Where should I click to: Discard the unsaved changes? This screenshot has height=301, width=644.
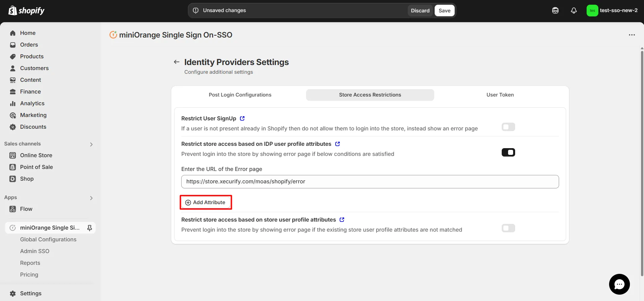click(x=420, y=11)
